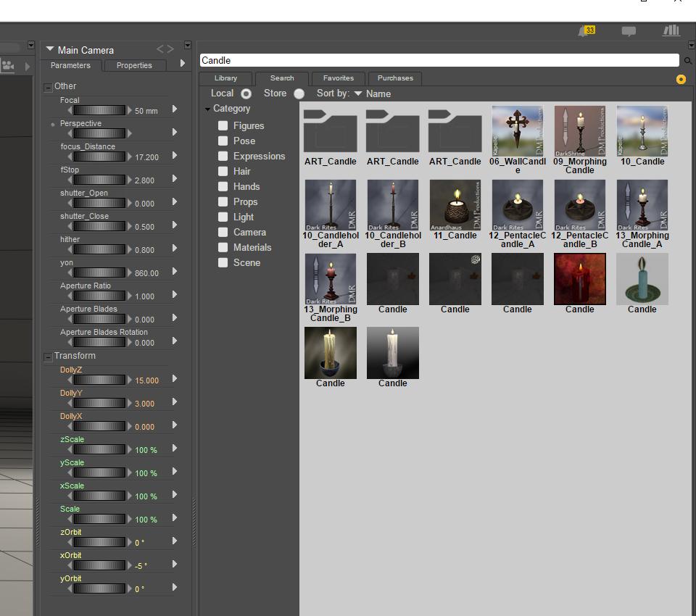The height and width of the screenshot is (616, 696).
Task: Check the Hands category checkbox
Action: coord(223,186)
